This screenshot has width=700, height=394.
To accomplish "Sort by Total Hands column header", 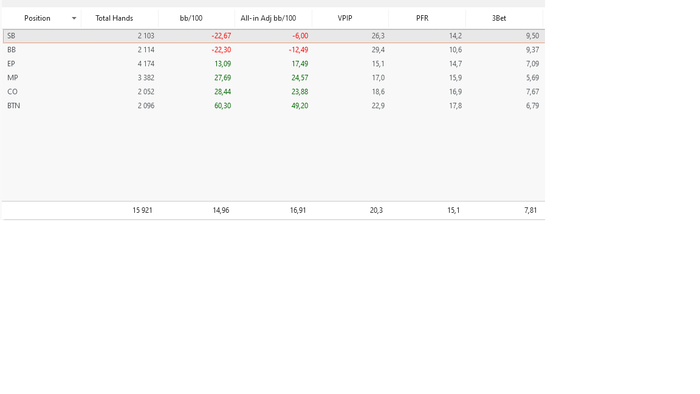I will pos(114,18).
